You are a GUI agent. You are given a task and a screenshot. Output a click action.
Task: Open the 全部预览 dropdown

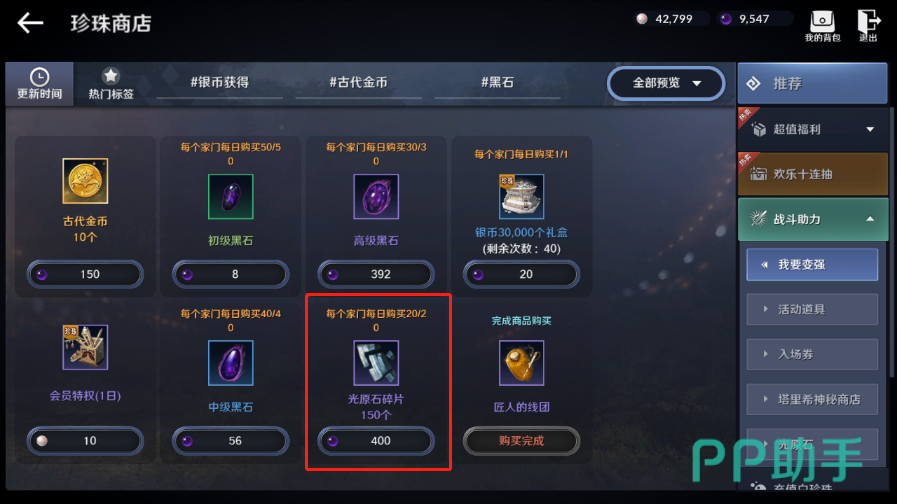(x=666, y=84)
